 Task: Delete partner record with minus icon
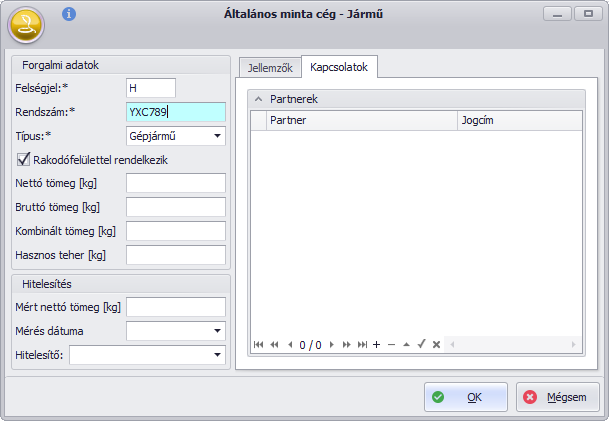pyautogui.click(x=391, y=345)
